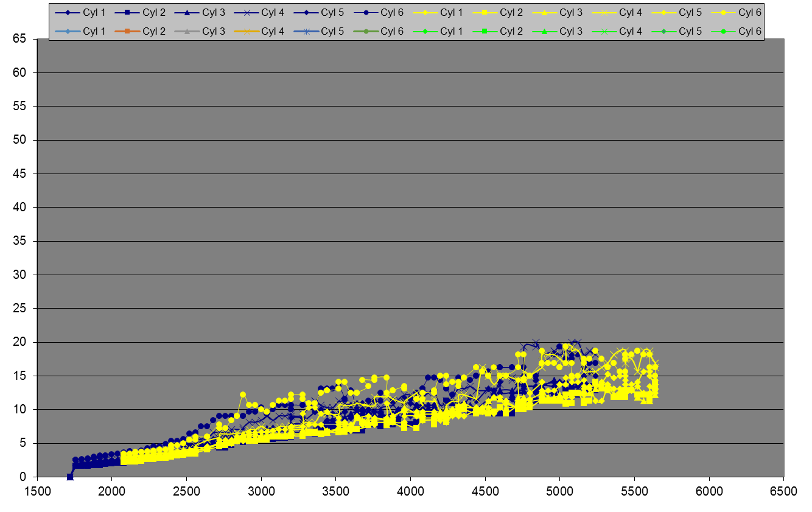Screen dimensions: 812x512
Task: Select the gold Cyl 4 legend line sample
Action: click(247, 31)
